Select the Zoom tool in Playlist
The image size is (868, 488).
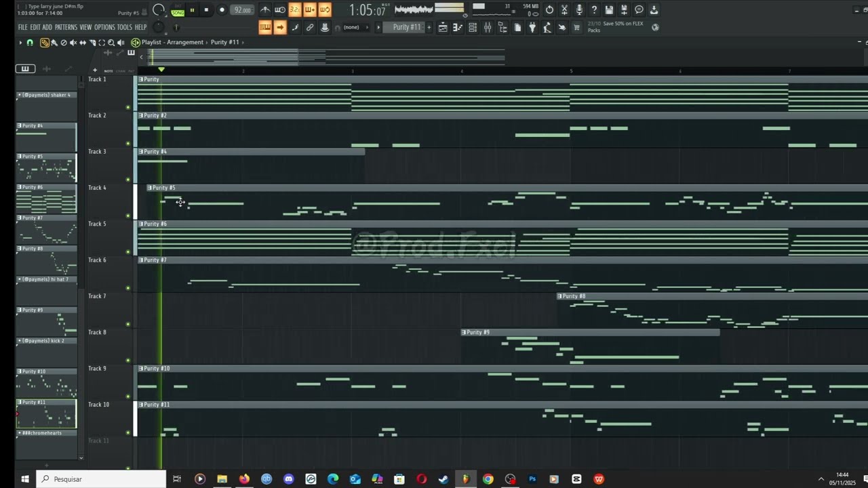[x=111, y=43]
